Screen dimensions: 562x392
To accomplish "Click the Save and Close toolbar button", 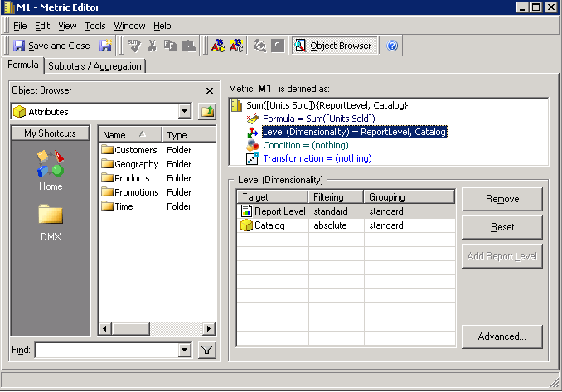I will click(51, 46).
